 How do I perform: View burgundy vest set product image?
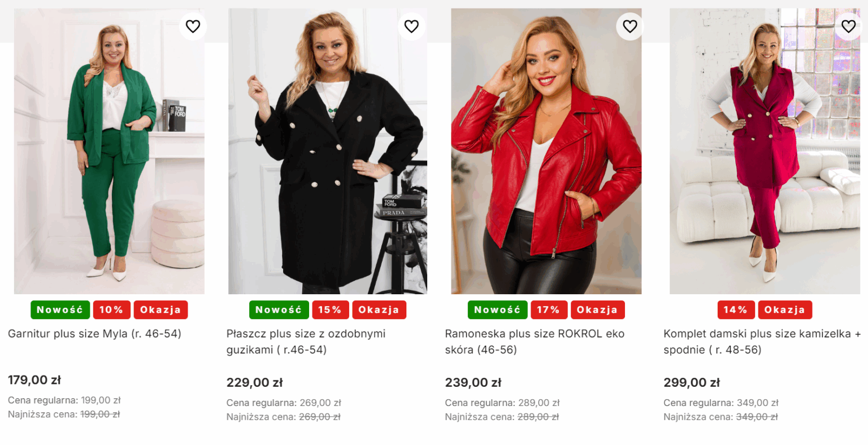765,152
